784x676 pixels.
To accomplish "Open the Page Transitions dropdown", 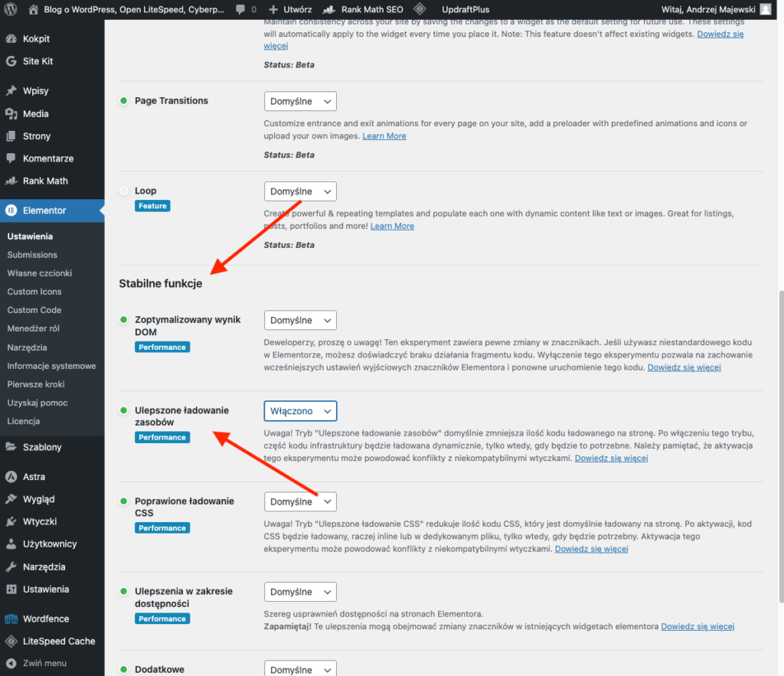I will 300,102.
